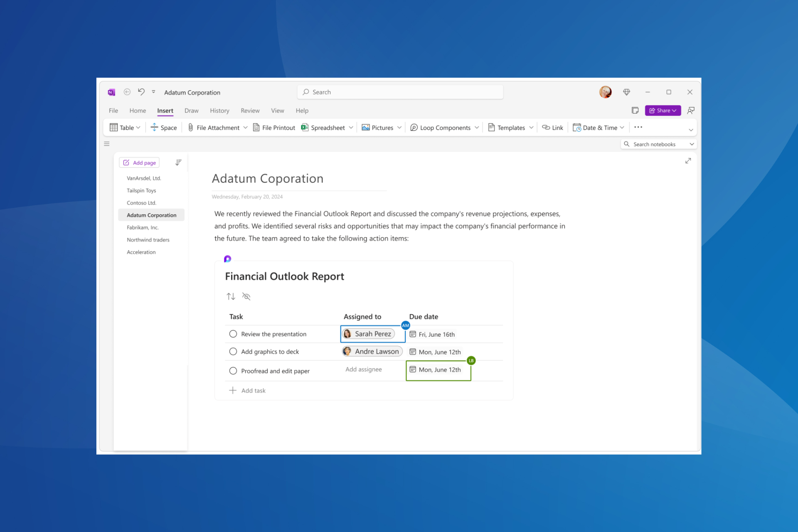
Task: Open the Table dropdown
Action: tap(138, 128)
